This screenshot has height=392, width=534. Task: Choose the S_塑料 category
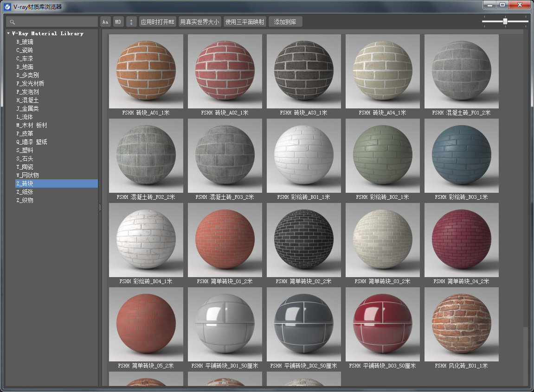[x=25, y=150]
